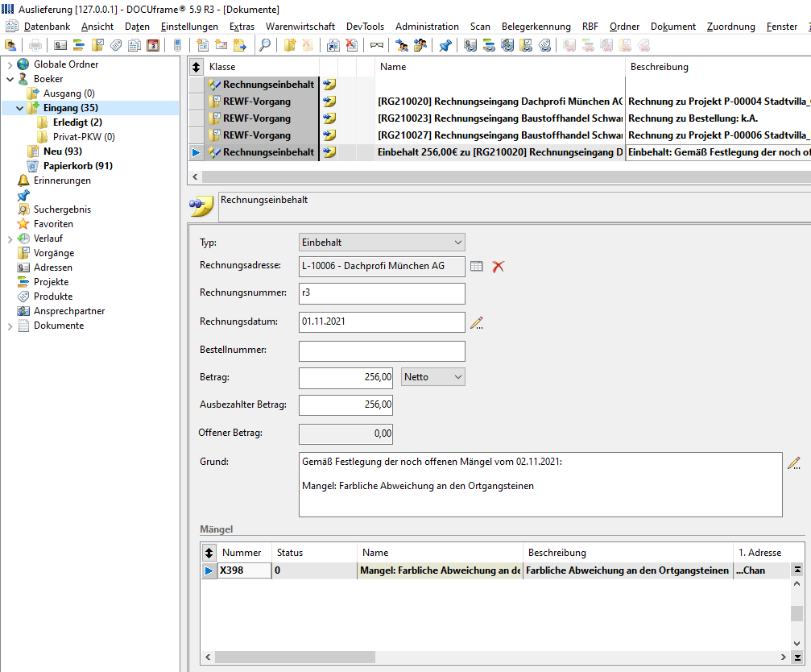Click the empty Bestellnummer field
Screen dimensions: 811x672
click(x=382, y=351)
